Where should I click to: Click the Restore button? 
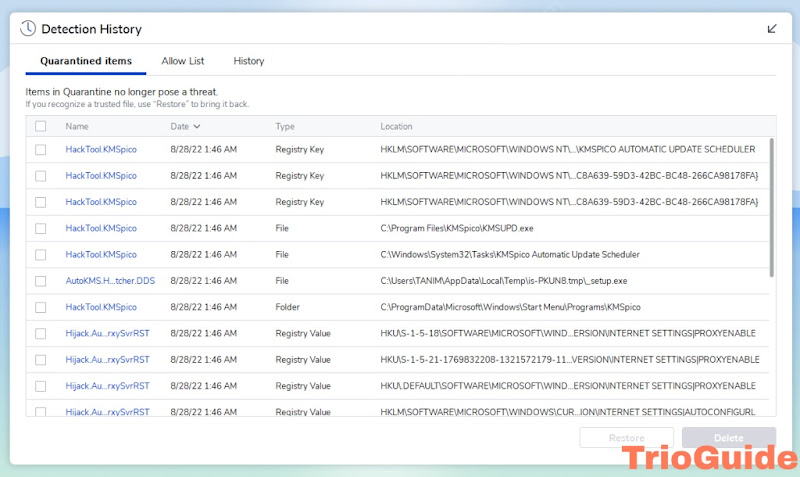pos(627,438)
